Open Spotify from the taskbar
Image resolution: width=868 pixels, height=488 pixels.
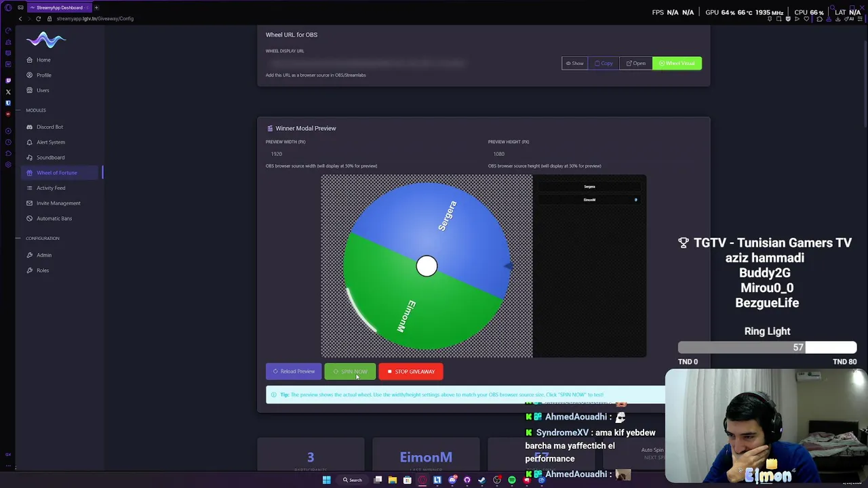[x=512, y=480]
